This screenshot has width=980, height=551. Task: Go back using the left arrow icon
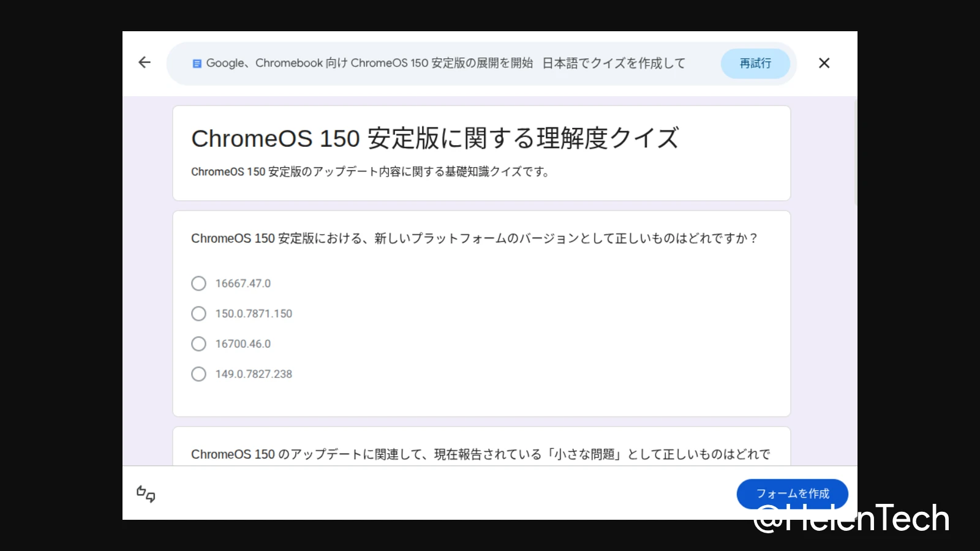coord(145,62)
